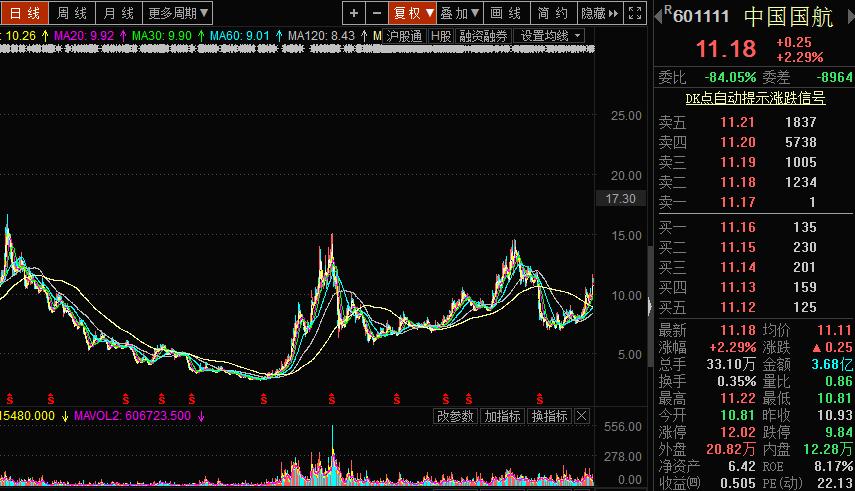
Task: Click the 均价 11.11 value
Action: pyautogui.click(x=834, y=331)
